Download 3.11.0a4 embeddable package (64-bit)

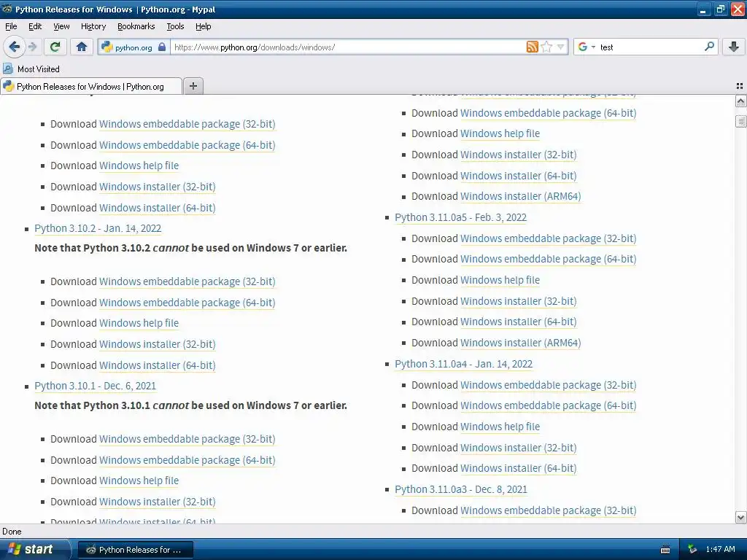[549, 405]
